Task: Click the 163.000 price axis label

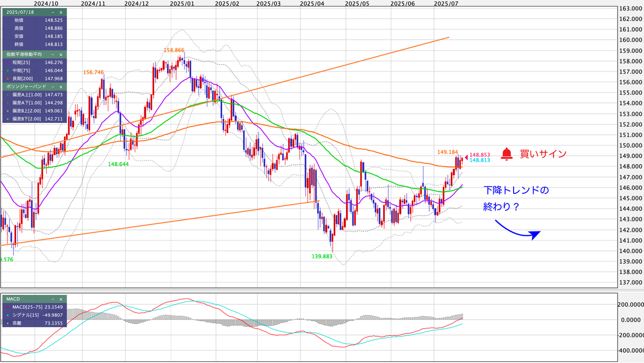Action: click(x=630, y=9)
